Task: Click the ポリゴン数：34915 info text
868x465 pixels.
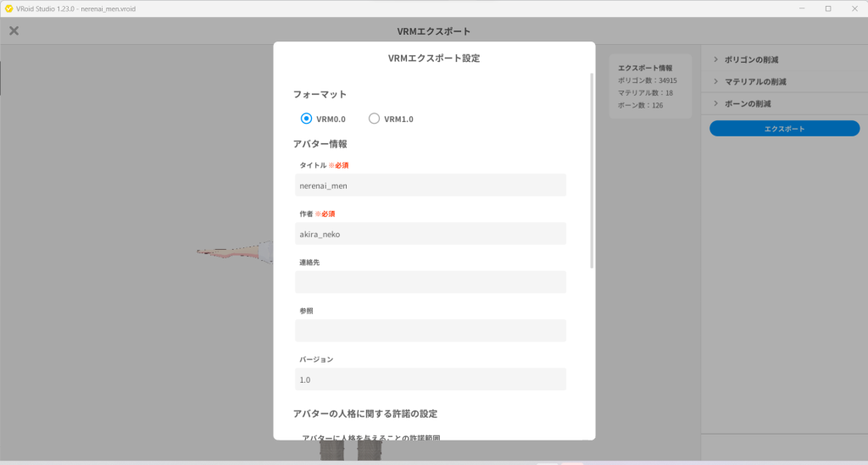Action: 647,80
